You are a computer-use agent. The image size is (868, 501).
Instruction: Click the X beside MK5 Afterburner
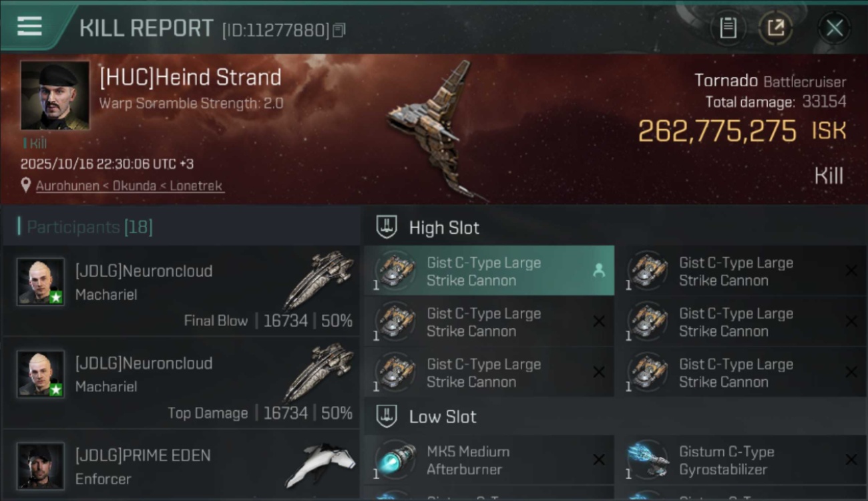tap(599, 460)
